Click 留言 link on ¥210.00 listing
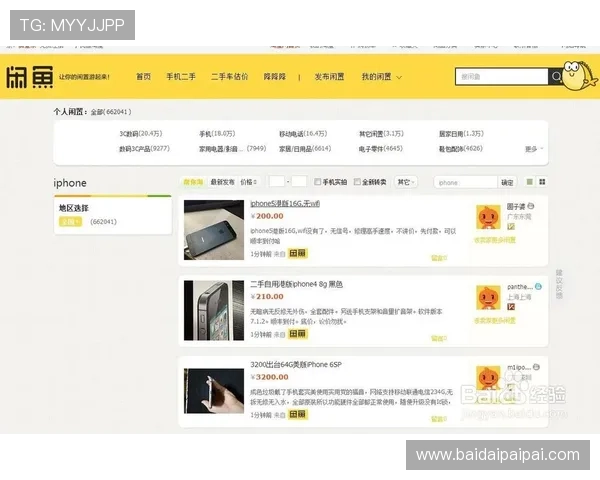 (439, 338)
